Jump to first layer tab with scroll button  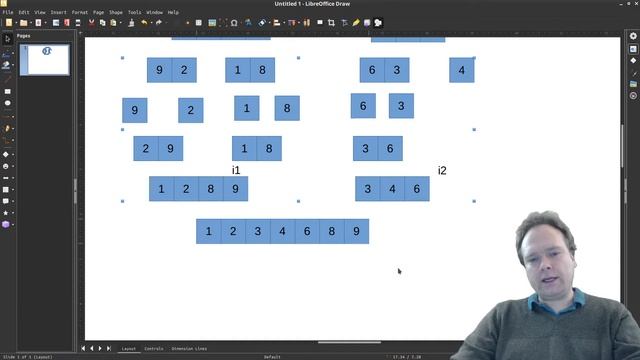point(83,348)
